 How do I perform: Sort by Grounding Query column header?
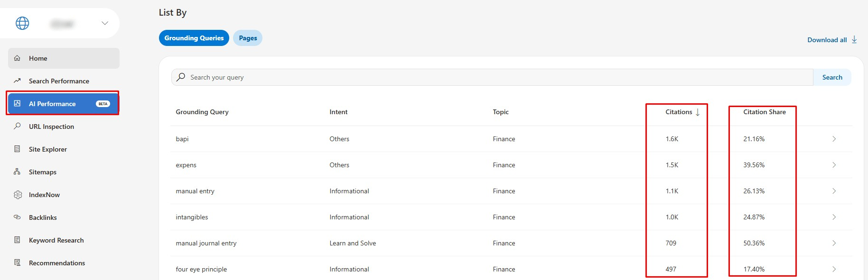202,112
